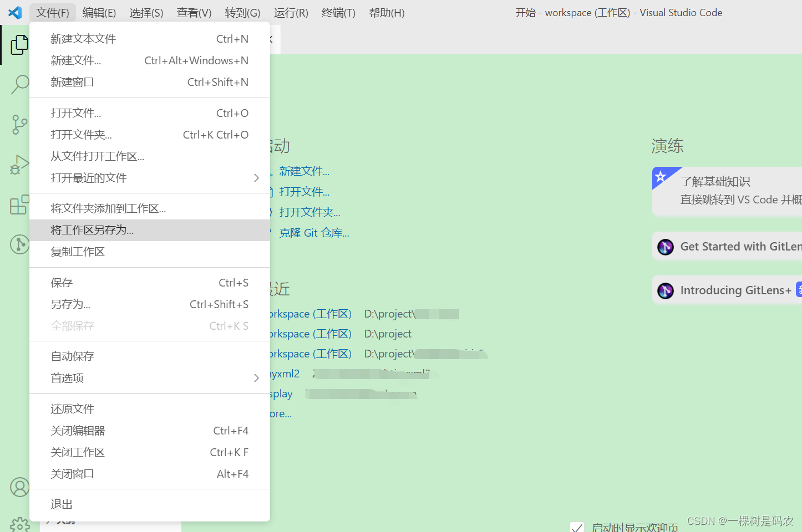Toggle the 启动时显示欢迎页 checkbox
This screenshot has height=532, width=802.
pyautogui.click(x=577, y=527)
